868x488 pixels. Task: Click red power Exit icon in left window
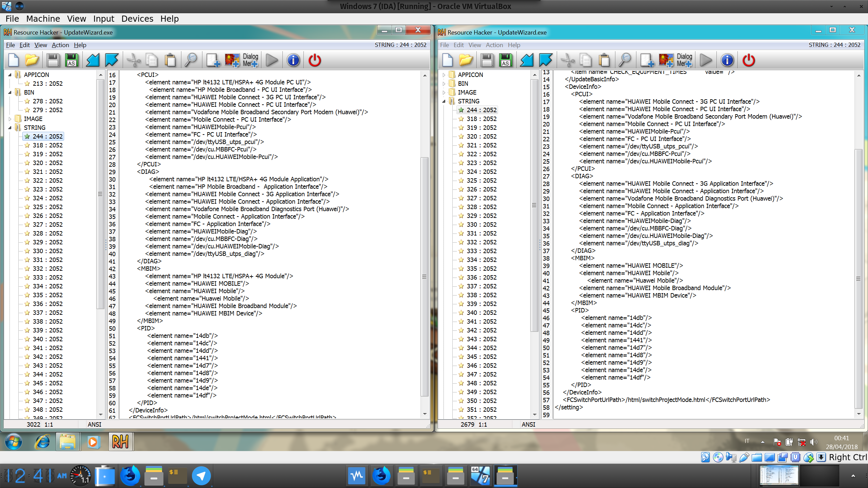pyautogui.click(x=315, y=60)
